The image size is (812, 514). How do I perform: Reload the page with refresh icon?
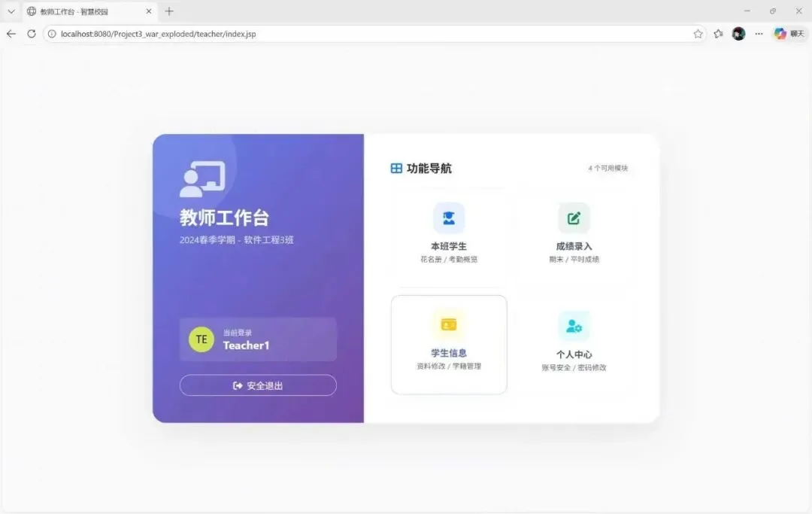32,34
